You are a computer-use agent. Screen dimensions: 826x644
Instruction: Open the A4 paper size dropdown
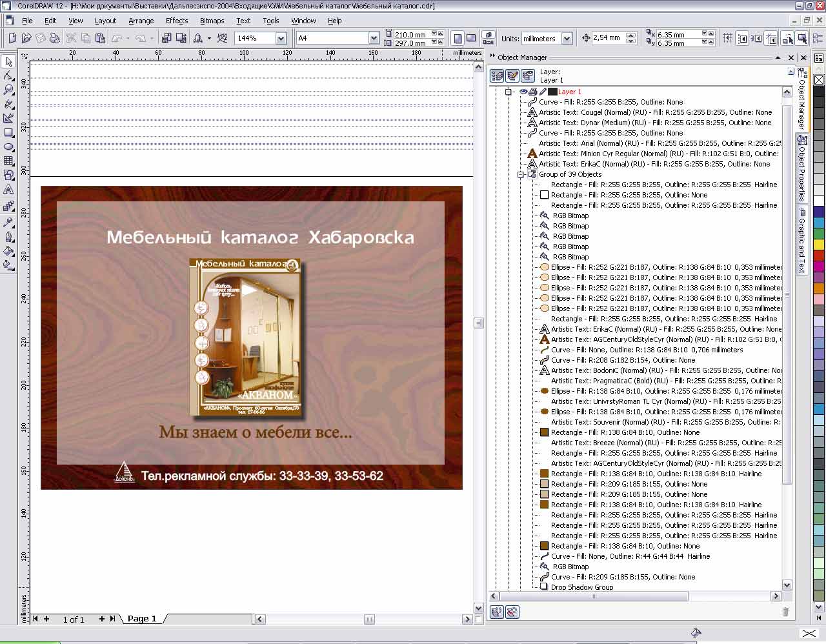373,38
